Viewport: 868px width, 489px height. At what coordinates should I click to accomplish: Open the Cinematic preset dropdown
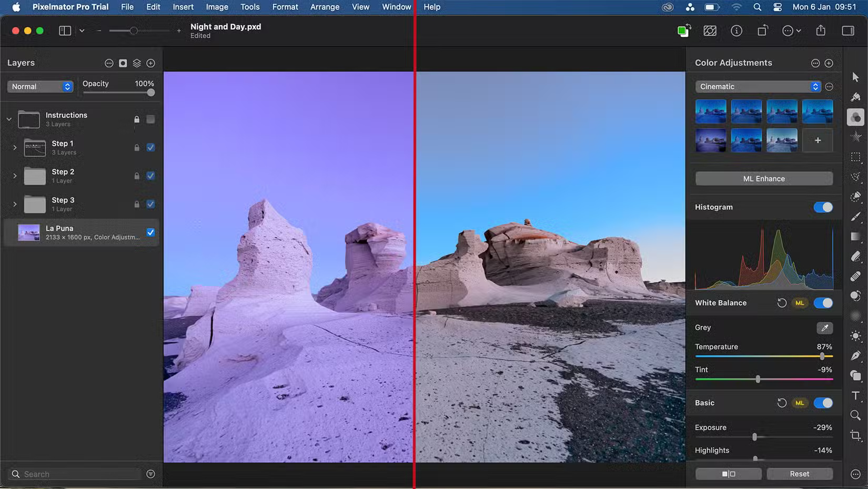[758, 86]
